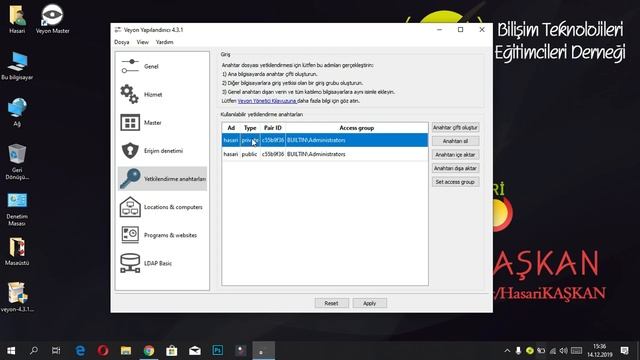Open Veyon Master desktop shortcut

tap(52, 19)
